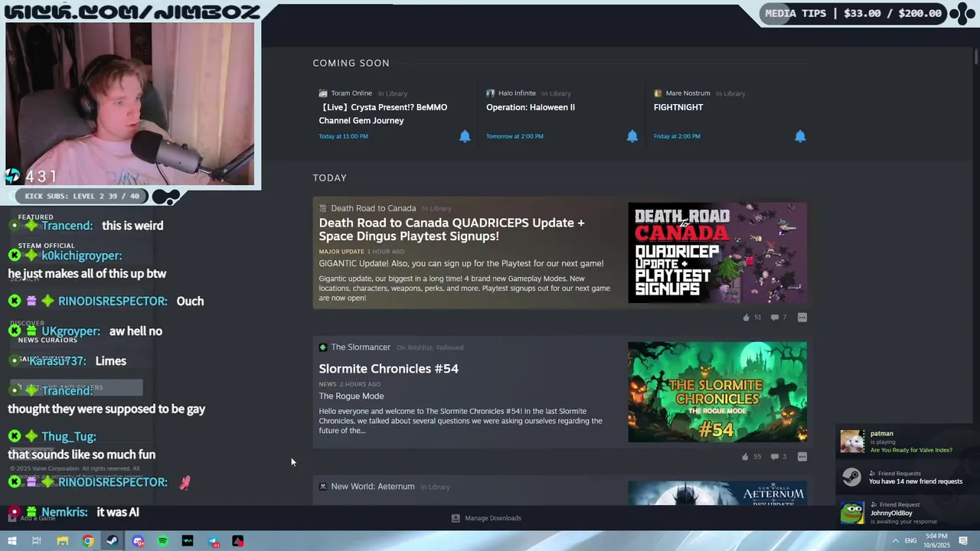980x551 pixels.
Task: Toggle reminder bell for Mare Nostrum FIGHTNIGHT
Action: pyautogui.click(x=800, y=136)
